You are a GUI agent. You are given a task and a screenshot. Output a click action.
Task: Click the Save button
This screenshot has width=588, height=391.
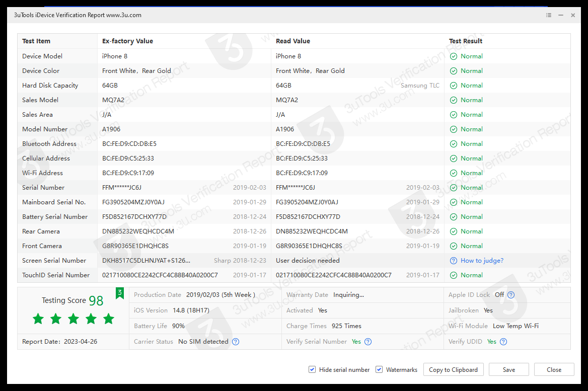(x=508, y=369)
